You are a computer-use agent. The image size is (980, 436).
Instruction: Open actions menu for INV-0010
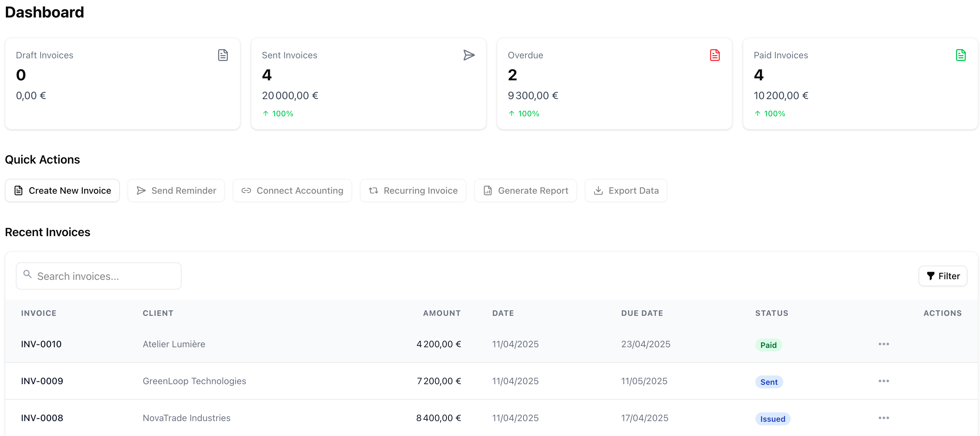click(883, 344)
